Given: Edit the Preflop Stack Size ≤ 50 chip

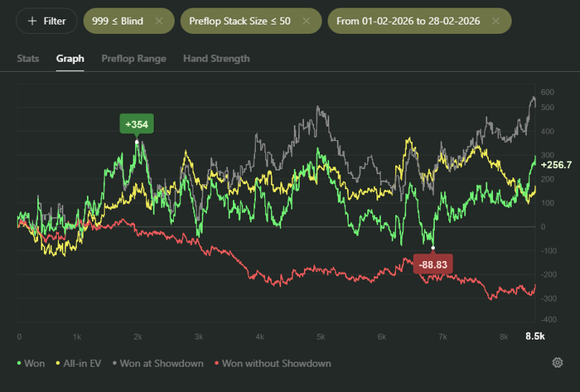Looking at the screenshot, I should point(239,21).
